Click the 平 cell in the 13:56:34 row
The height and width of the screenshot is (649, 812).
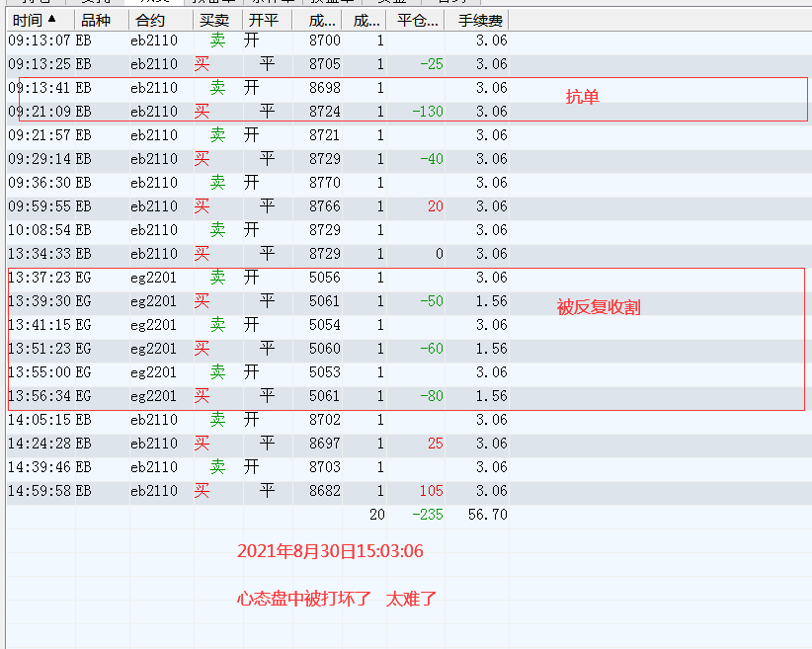[268, 396]
